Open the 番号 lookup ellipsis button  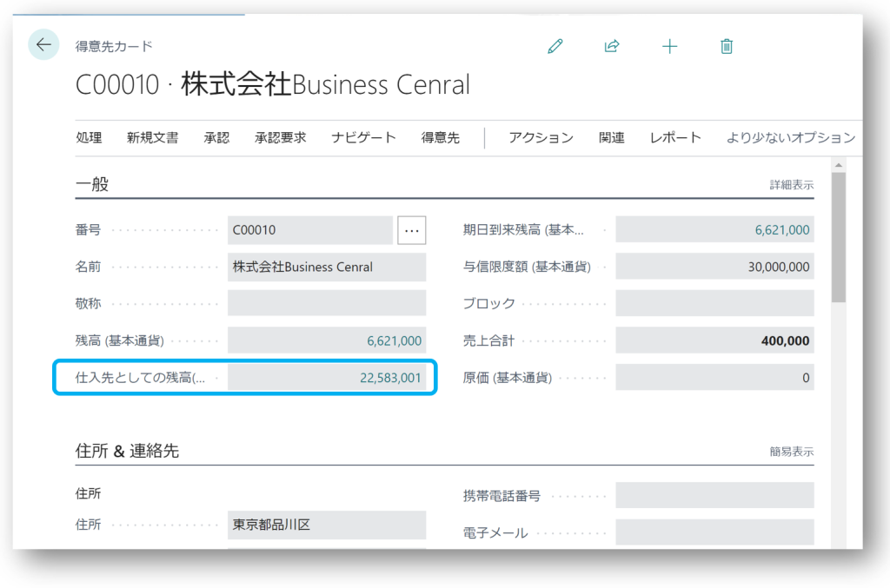coord(411,230)
